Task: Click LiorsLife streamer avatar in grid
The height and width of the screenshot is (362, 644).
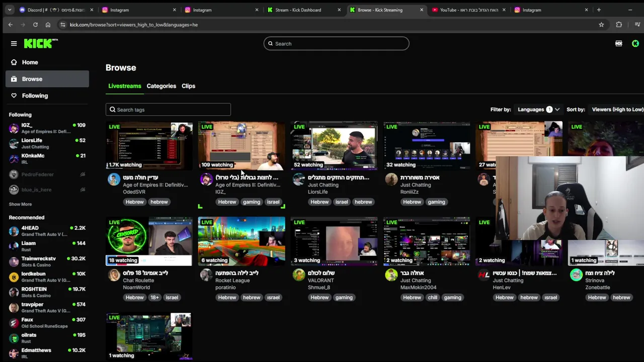Action: click(x=299, y=179)
